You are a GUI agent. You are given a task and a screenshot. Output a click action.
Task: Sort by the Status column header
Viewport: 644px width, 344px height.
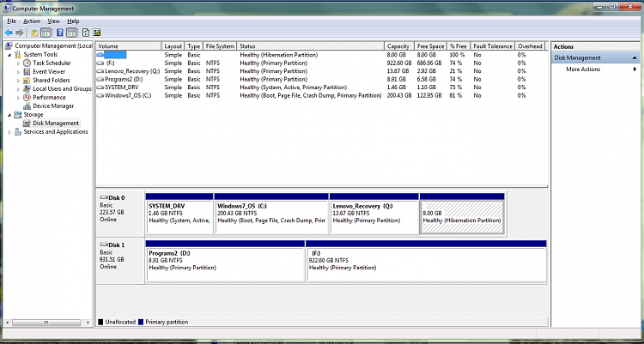(x=311, y=46)
